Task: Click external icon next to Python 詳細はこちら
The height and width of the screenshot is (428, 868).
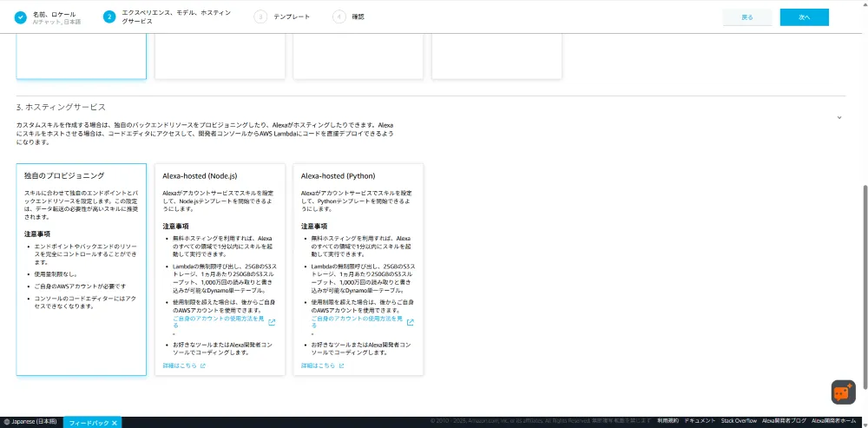Action: [x=341, y=366]
